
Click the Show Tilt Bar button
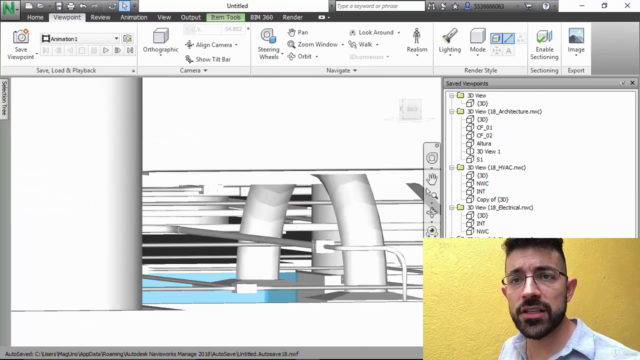[208, 59]
